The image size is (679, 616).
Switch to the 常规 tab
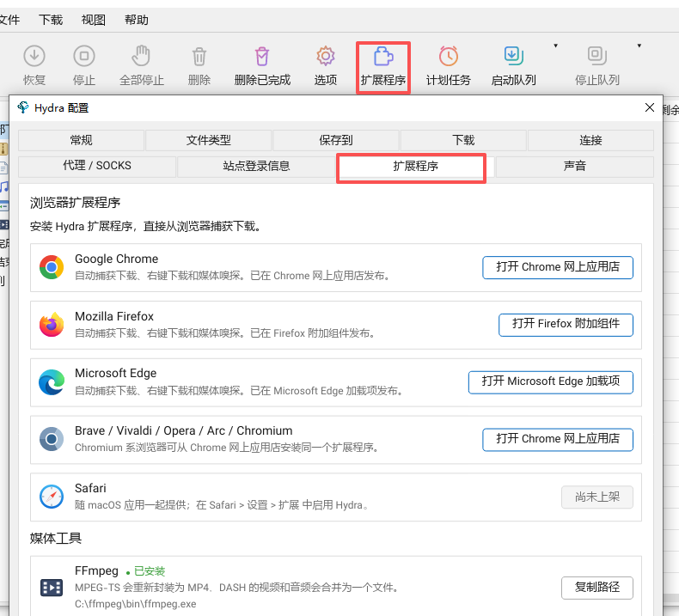81,140
